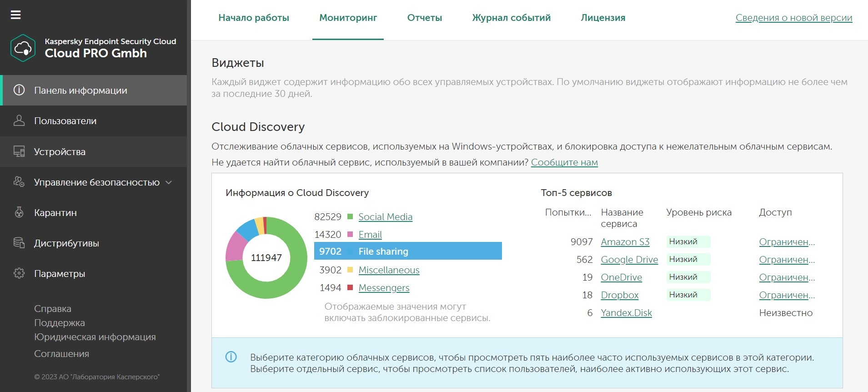Click Ограничен access link for Dropbox
The height and width of the screenshot is (392, 868).
click(x=787, y=295)
